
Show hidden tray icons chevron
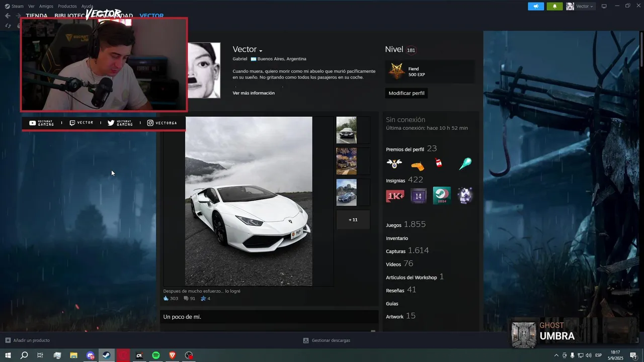[x=556, y=355]
